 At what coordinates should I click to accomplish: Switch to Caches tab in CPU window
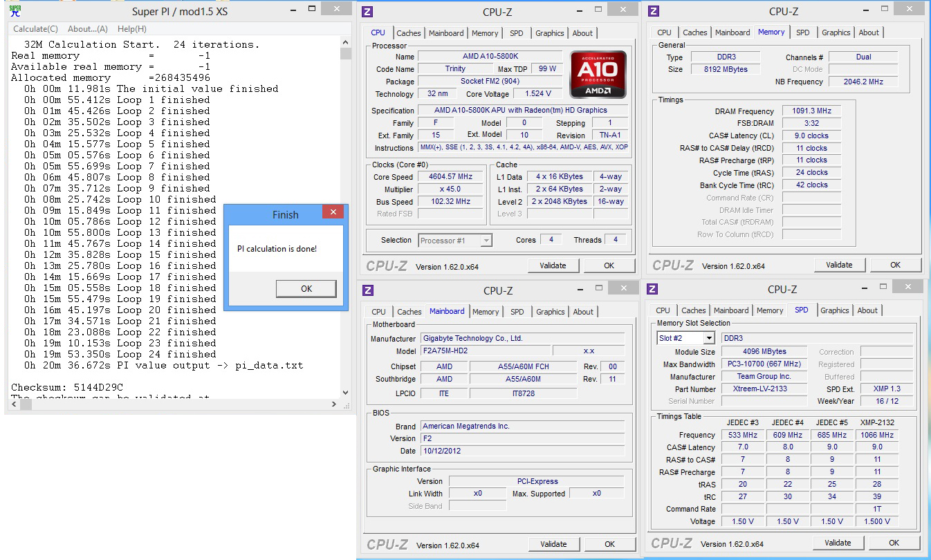(x=409, y=33)
